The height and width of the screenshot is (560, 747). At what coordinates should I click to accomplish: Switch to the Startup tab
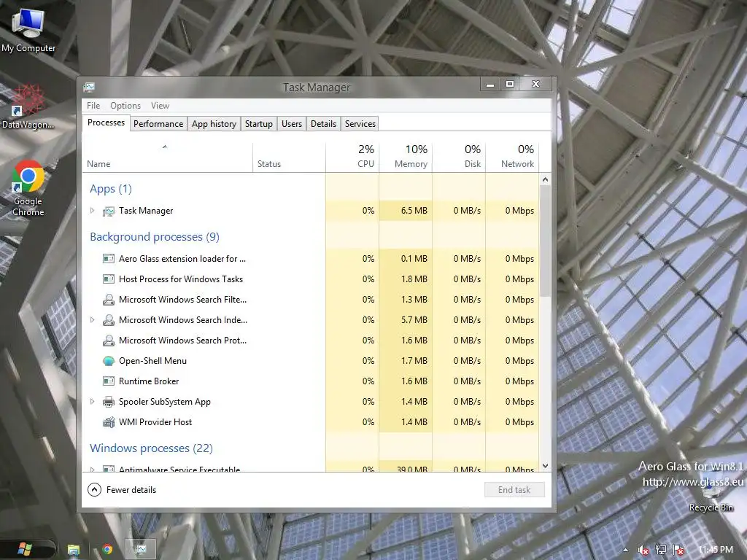click(x=259, y=124)
